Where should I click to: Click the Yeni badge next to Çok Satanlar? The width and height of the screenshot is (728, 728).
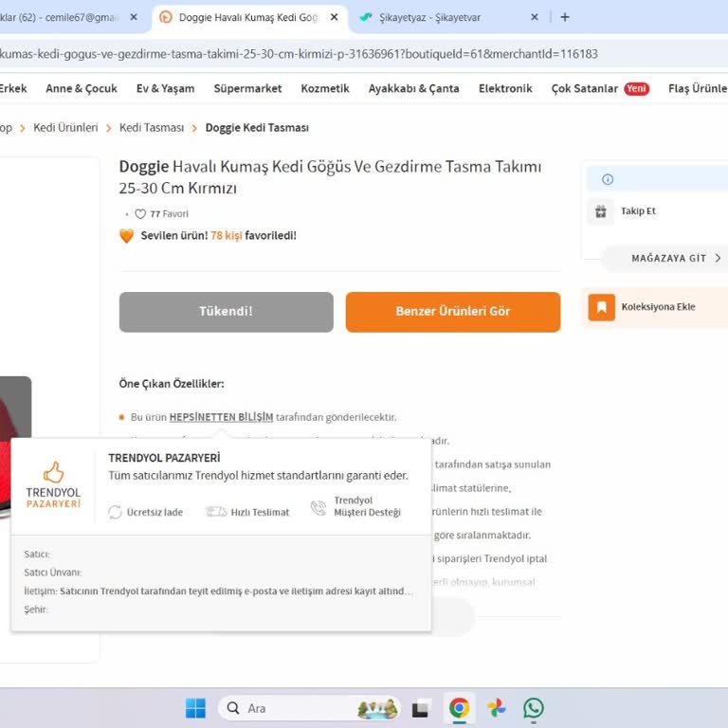point(636,88)
